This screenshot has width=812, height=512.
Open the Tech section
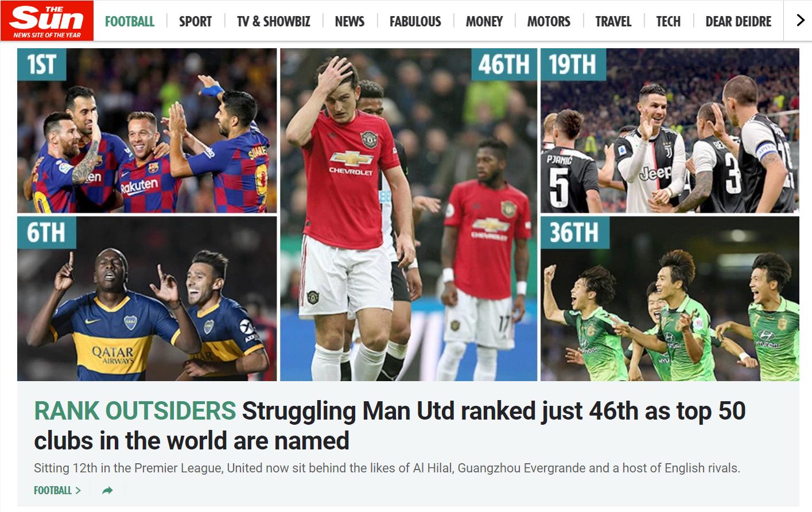(669, 21)
